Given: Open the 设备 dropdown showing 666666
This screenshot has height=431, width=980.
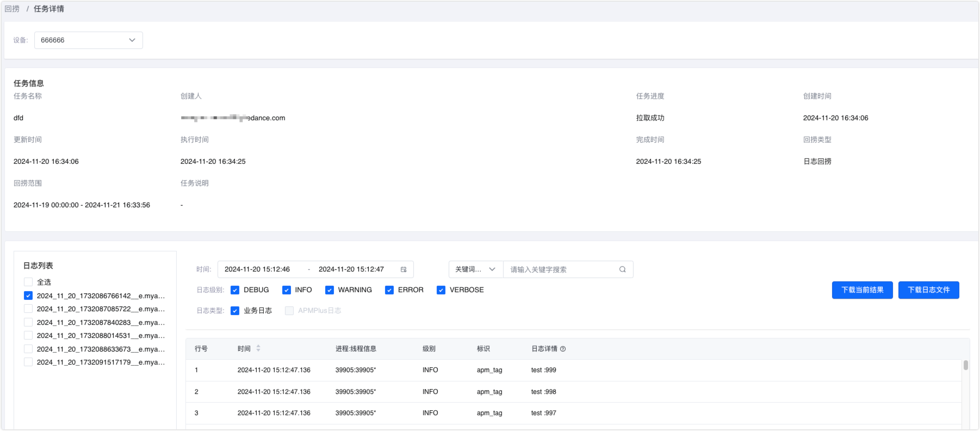Looking at the screenshot, I should coord(89,40).
